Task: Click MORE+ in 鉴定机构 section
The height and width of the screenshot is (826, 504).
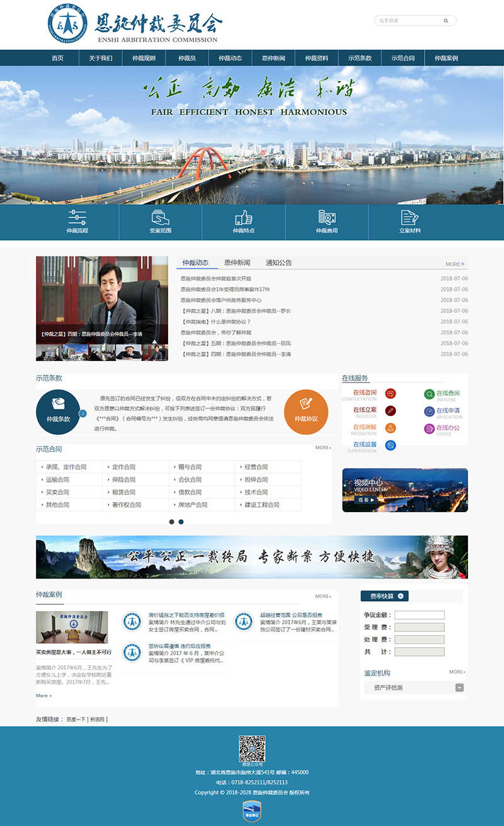Action: click(x=457, y=672)
